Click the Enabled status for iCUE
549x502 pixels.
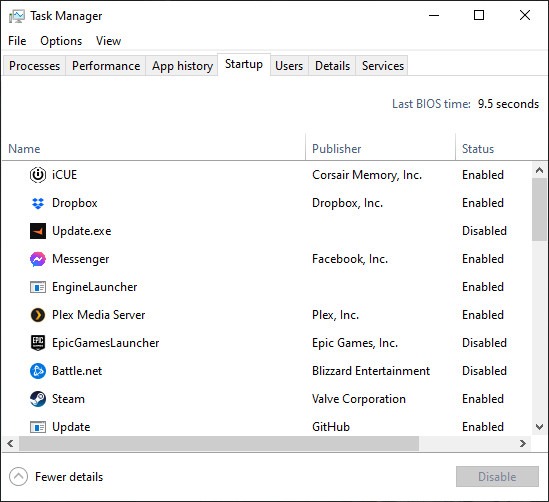483,175
